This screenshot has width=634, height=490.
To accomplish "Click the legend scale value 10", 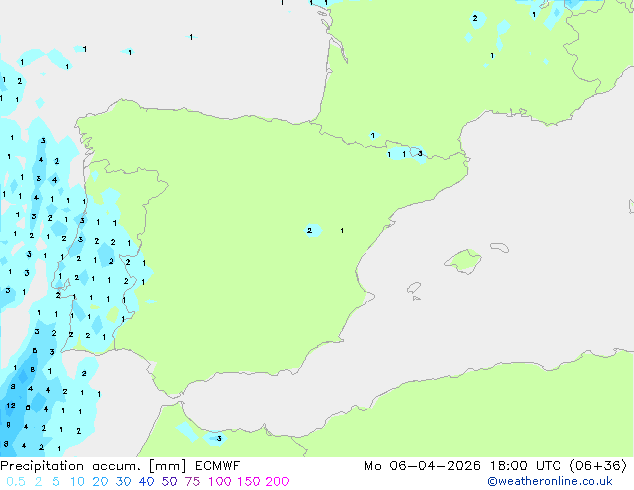I will 77,482.
